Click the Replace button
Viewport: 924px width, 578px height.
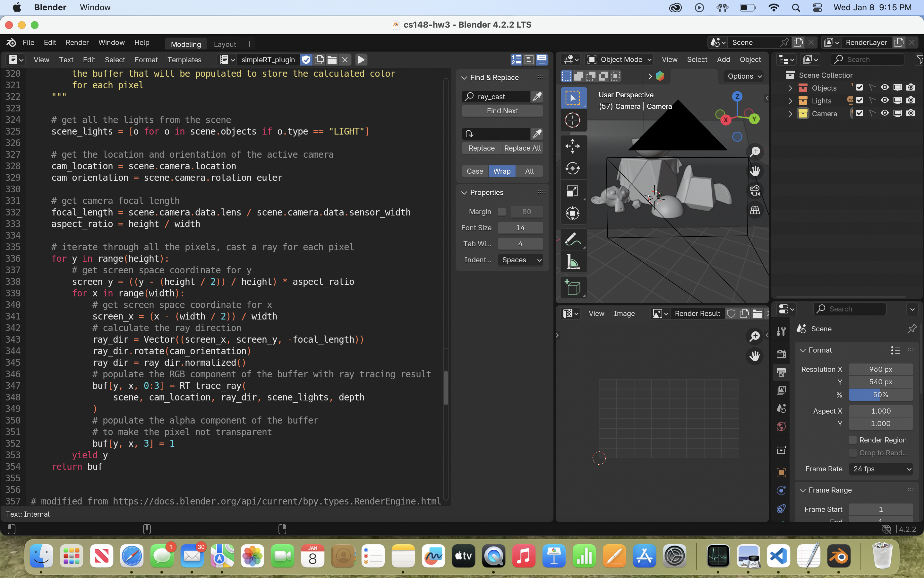[482, 148]
